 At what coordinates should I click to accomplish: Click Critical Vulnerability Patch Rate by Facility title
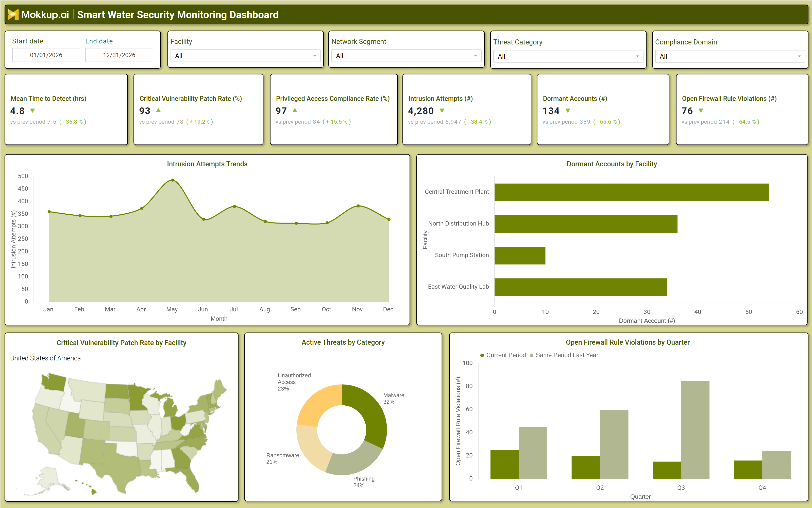(122, 343)
